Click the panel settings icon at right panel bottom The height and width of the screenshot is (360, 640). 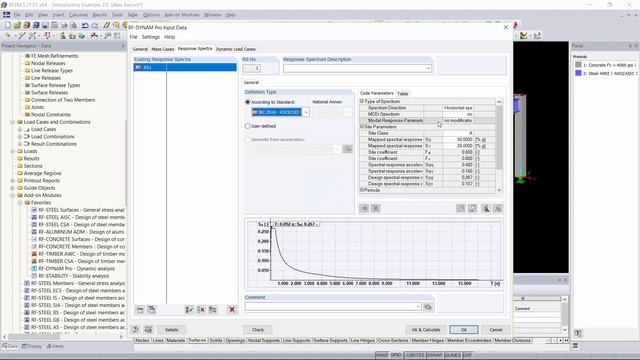pyautogui.click(x=578, y=333)
